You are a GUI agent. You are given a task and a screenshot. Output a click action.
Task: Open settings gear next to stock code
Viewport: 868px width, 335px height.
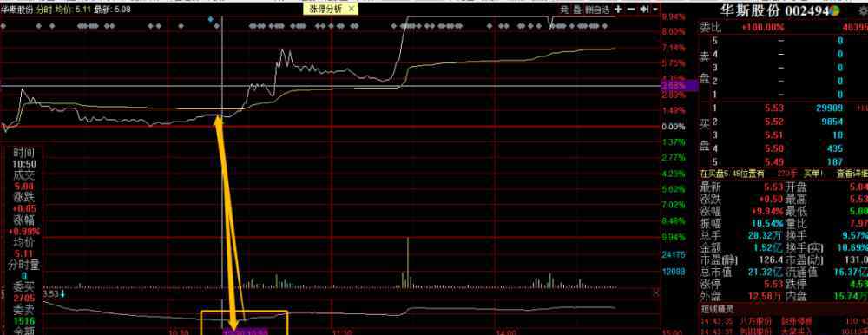point(862,11)
